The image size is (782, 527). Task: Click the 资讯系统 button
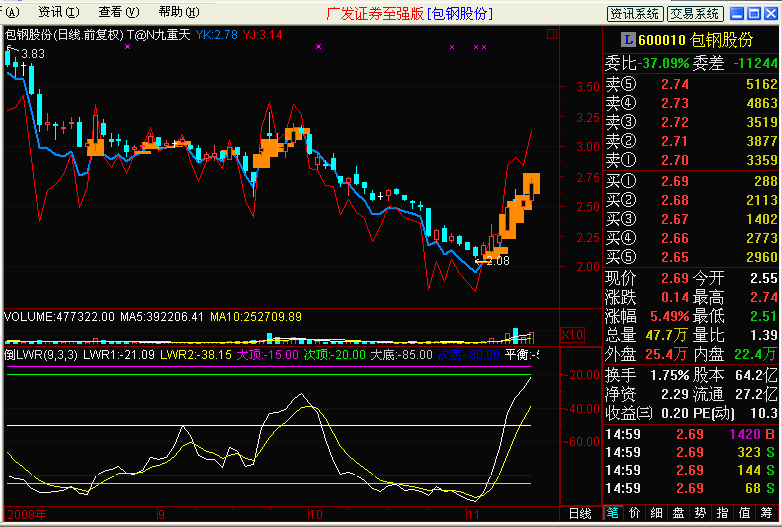635,13
